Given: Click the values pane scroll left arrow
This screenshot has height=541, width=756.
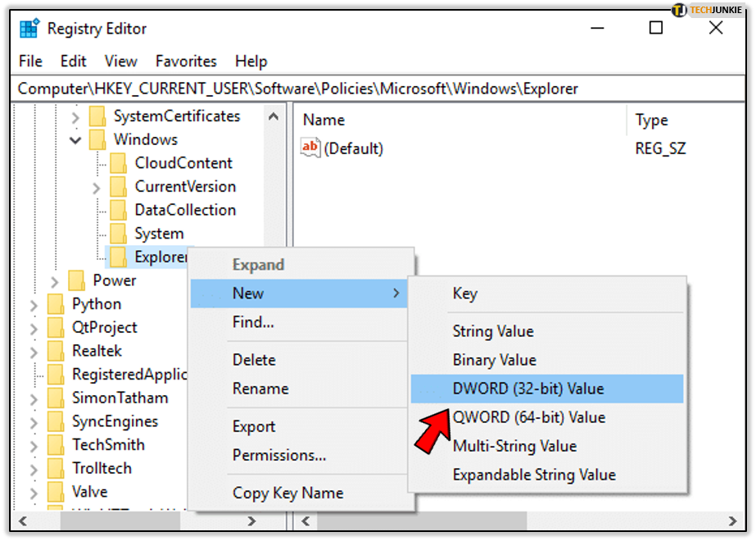Looking at the screenshot, I should click(x=306, y=521).
